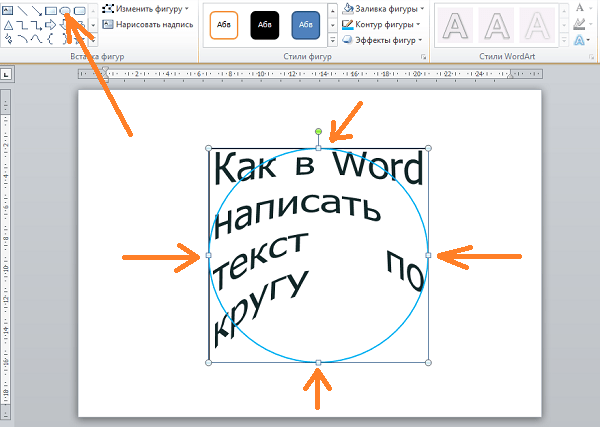Apply blue filled Абв shape style
The image size is (600, 427).
(306, 25)
